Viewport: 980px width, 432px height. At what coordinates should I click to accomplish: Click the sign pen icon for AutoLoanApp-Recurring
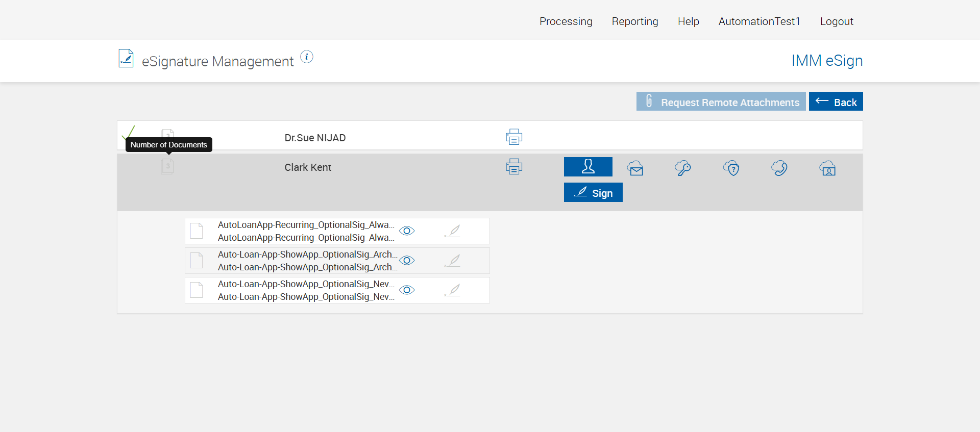click(453, 231)
